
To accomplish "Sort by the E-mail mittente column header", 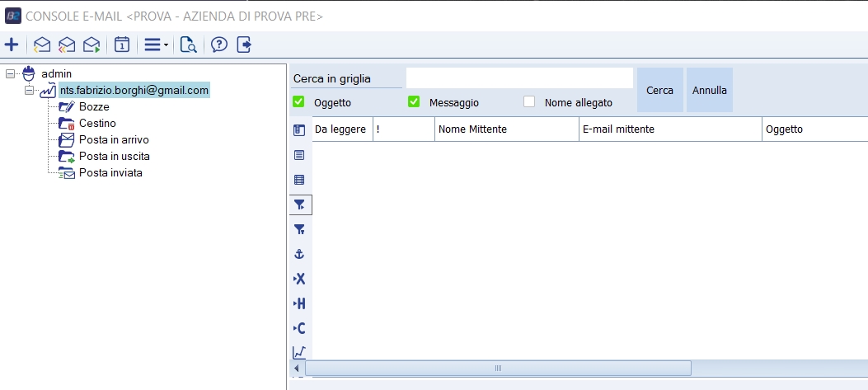I will [x=671, y=129].
